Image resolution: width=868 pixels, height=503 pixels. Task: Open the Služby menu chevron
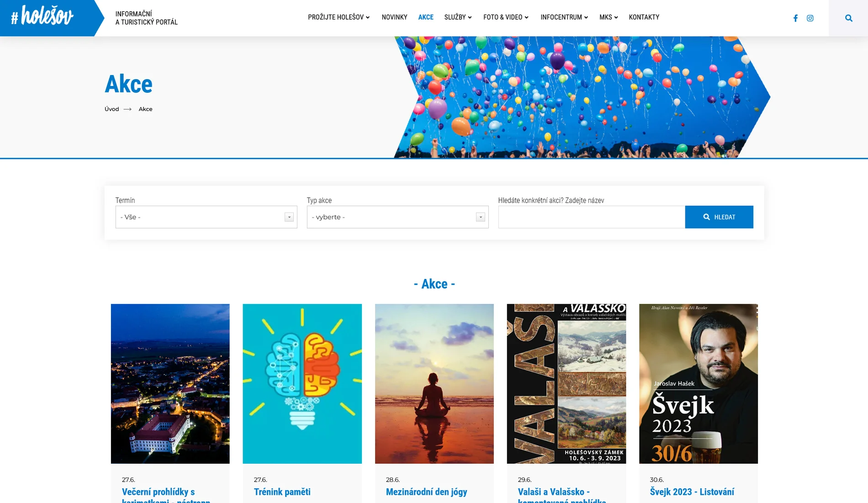(470, 17)
